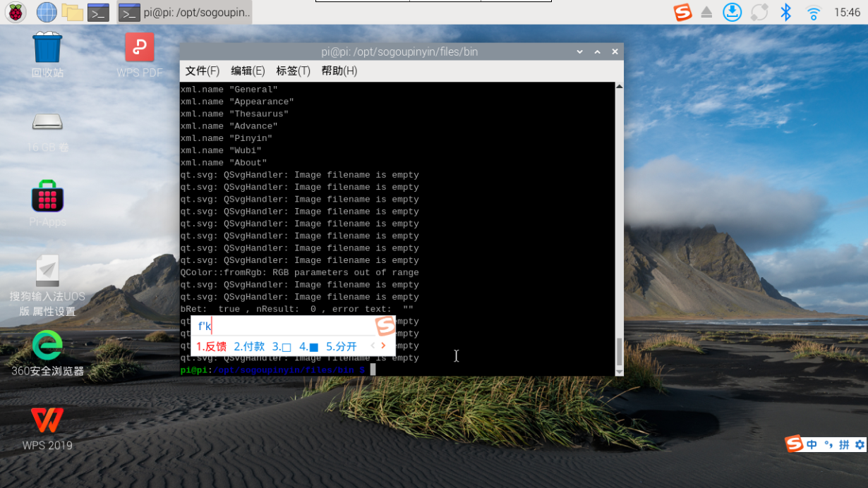The width and height of the screenshot is (868, 488).
Task: Open the 编辑(E) menu in the terminal
Action: [x=248, y=71]
